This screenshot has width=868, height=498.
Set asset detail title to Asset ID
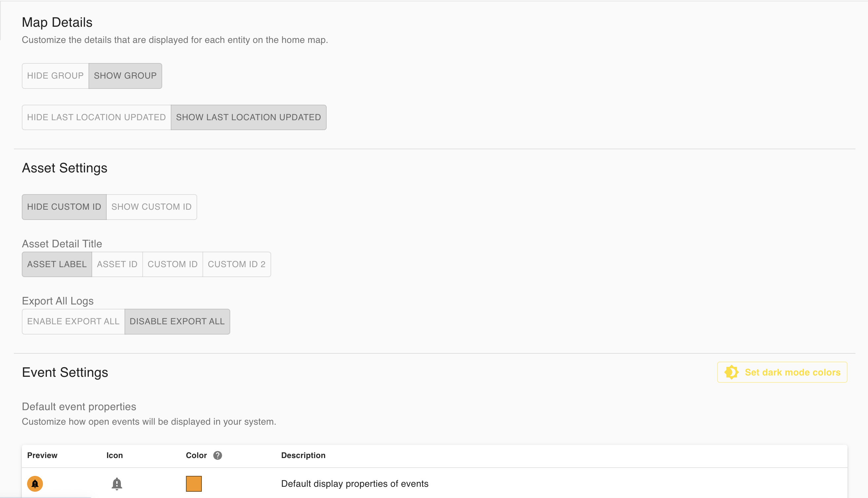coord(117,265)
